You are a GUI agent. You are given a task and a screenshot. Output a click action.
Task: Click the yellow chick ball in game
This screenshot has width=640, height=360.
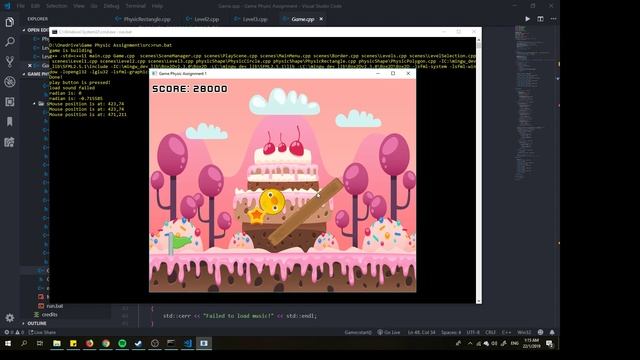271,201
